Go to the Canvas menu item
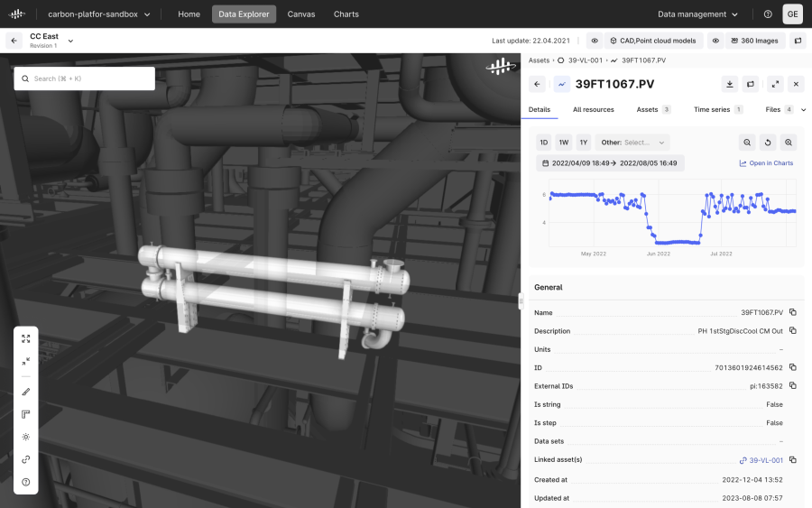The image size is (812, 508). 301,14
